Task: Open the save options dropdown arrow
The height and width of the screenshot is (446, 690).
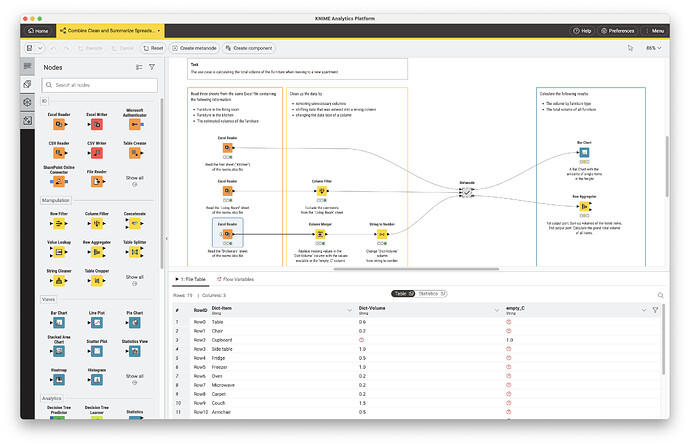Action: tap(40, 48)
